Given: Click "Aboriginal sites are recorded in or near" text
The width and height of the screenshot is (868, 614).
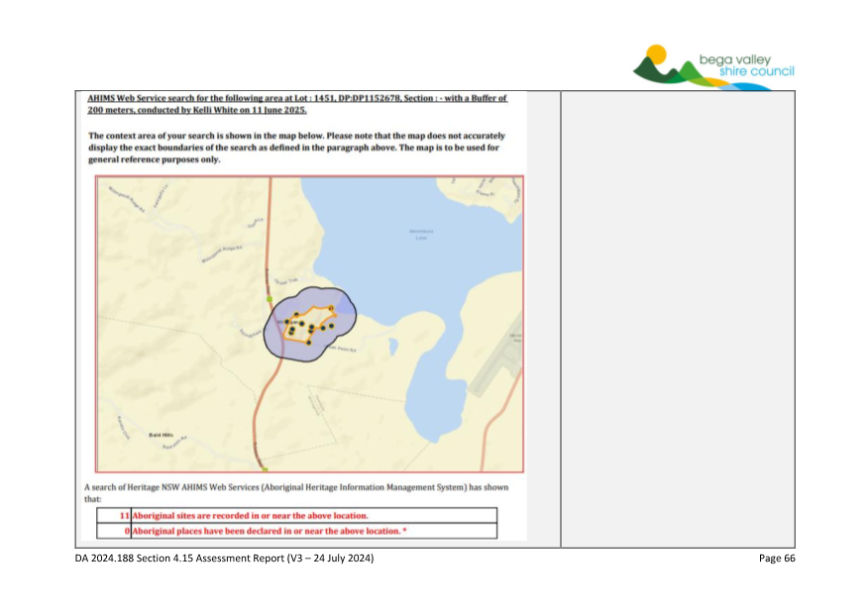Looking at the screenshot, I should 250,516.
